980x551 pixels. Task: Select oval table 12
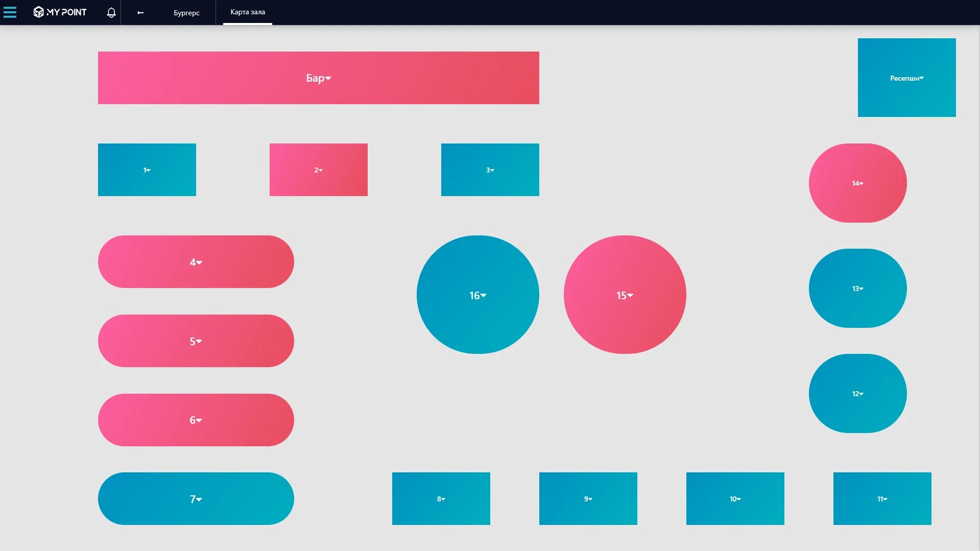pos(858,393)
